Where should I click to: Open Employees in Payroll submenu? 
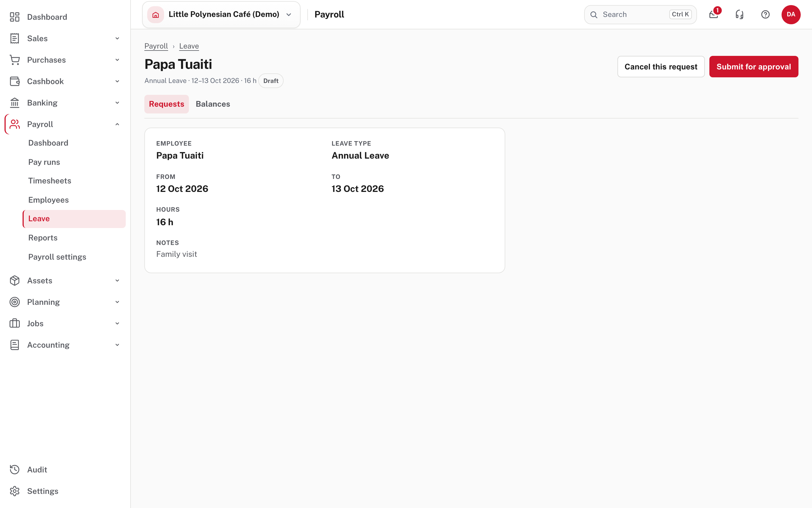tap(74, 200)
